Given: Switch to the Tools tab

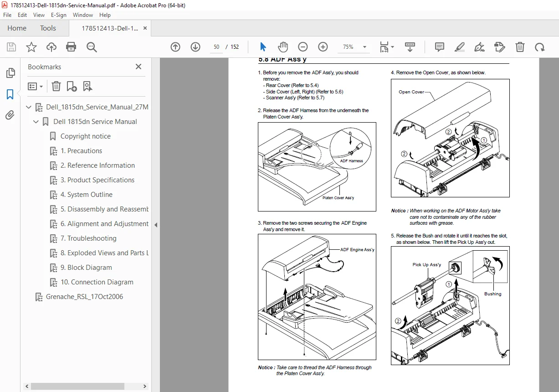Looking at the screenshot, I should click(48, 28).
